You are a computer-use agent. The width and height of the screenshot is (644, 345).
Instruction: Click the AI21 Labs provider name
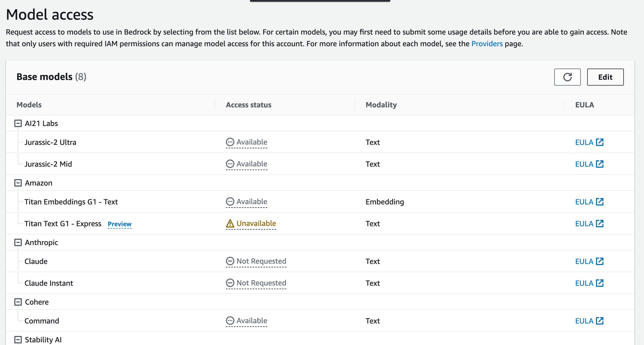click(x=41, y=123)
